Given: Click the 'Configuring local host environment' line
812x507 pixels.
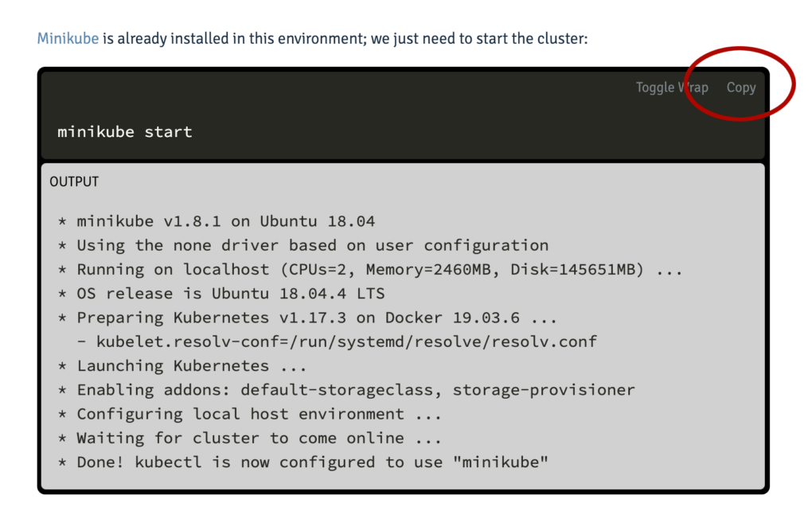Looking at the screenshot, I should pyautogui.click(x=250, y=414).
